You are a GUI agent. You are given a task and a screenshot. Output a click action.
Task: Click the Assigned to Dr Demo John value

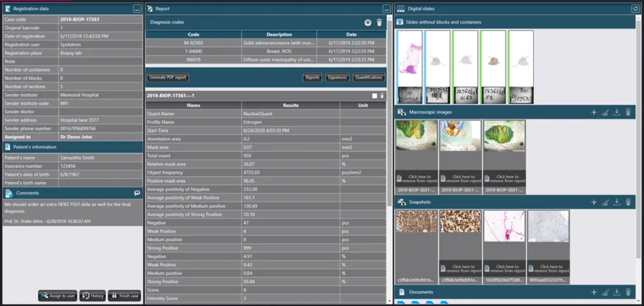76,137
